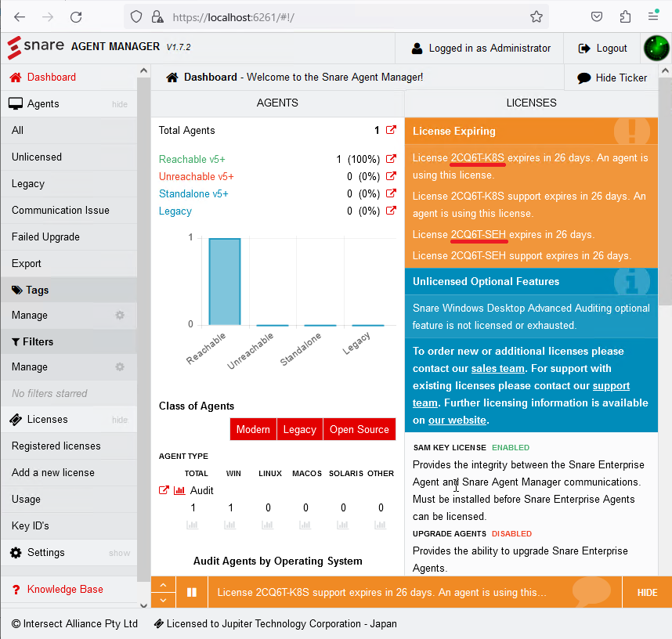Click the first 2CQ6T-K8S license link
Viewport: 672px width, 639px height.
point(478,157)
